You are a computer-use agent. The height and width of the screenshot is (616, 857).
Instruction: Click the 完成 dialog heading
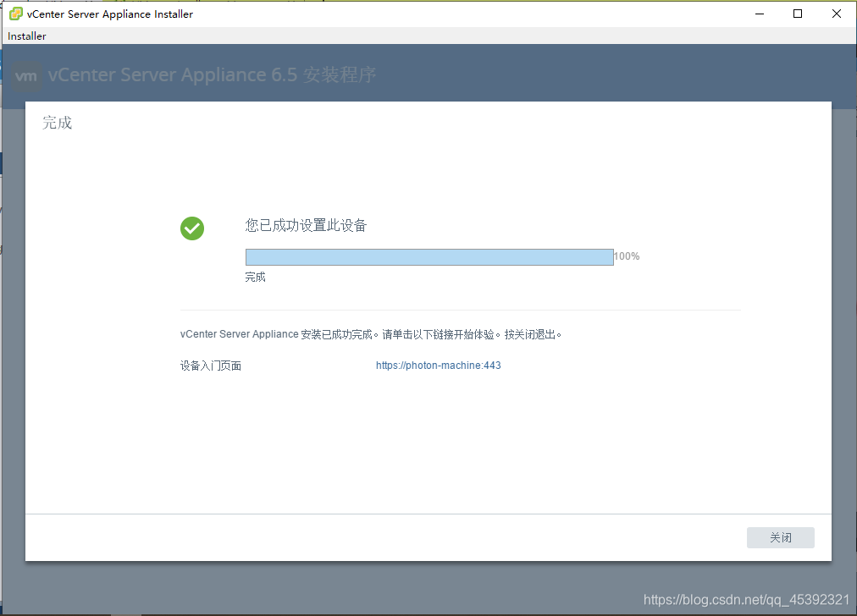click(x=58, y=123)
